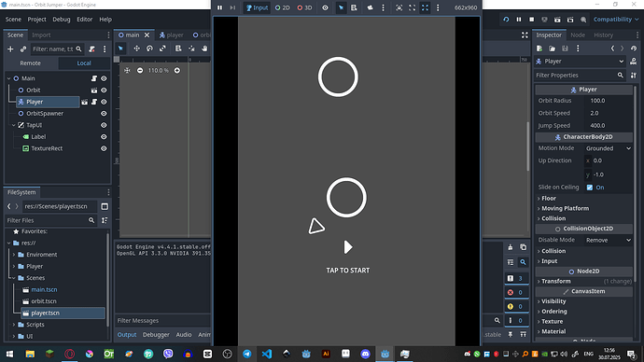
Task: Open the Project menu
Action: 37,20
